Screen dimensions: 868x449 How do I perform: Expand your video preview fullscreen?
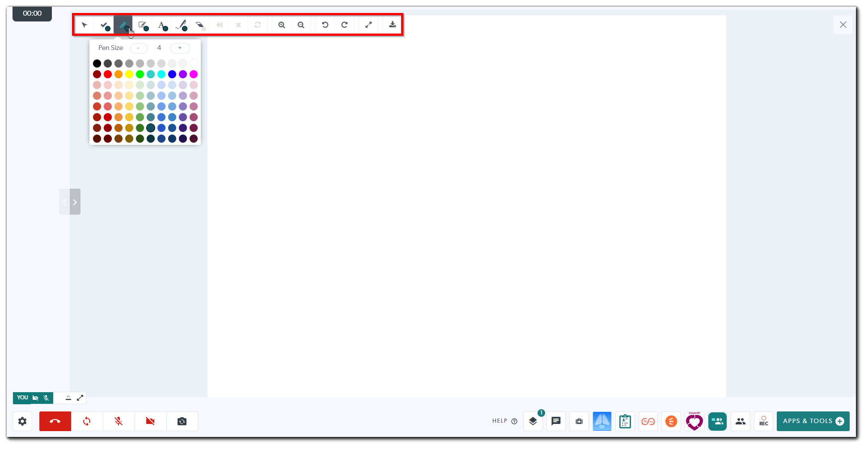click(x=80, y=398)
